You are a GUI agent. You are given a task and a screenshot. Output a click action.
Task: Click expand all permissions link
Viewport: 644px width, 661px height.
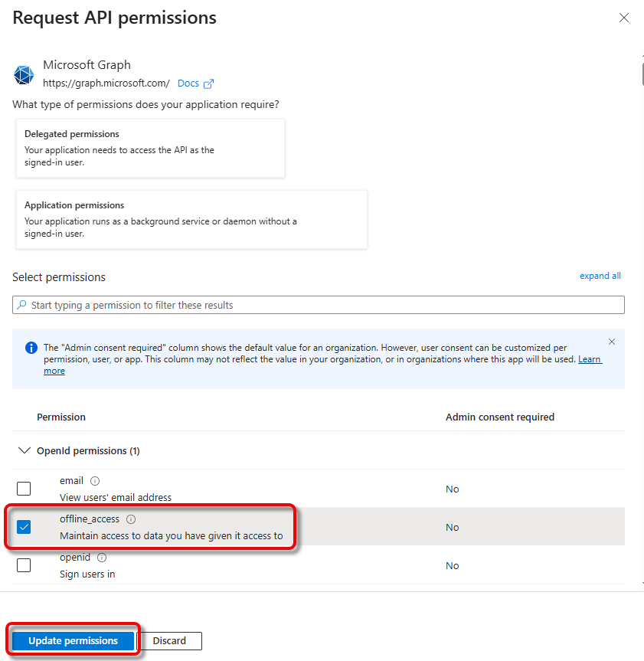[600, 276]
